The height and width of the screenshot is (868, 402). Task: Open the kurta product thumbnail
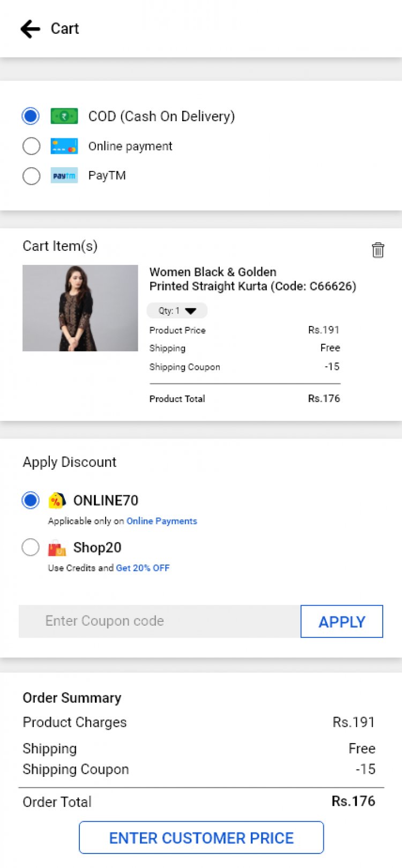80,308
